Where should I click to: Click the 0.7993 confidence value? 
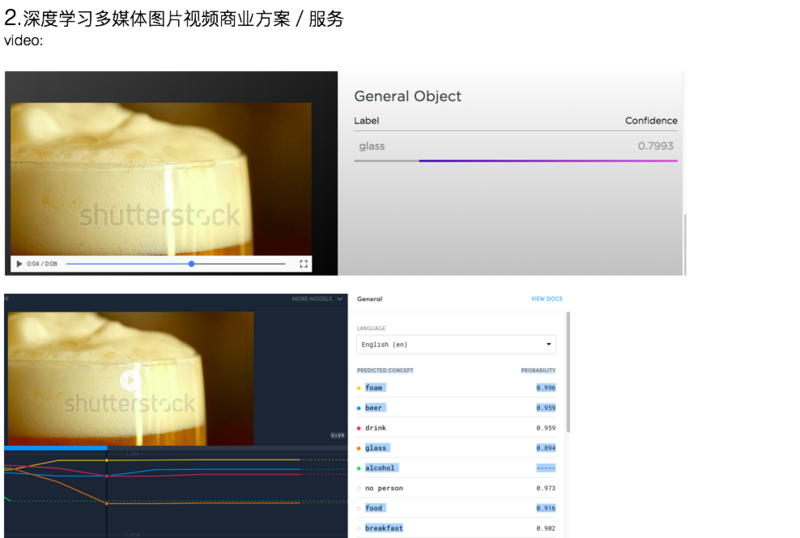point(656,146)
